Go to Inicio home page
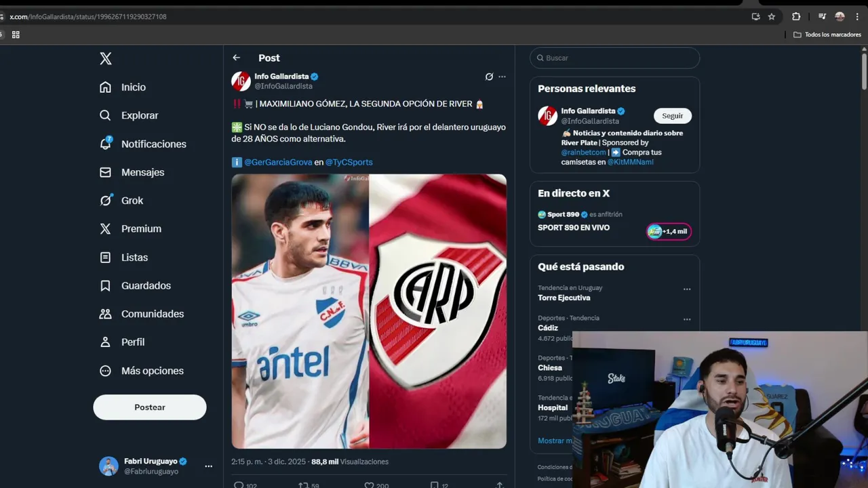The height and width of the screenshot is (488, 868). tap(123, 87)
